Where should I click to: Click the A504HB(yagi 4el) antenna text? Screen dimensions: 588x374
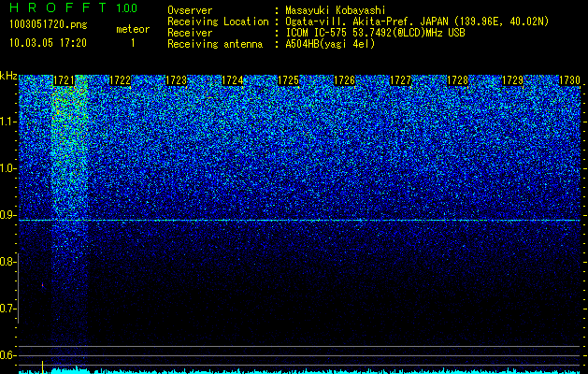pos(330,44)
